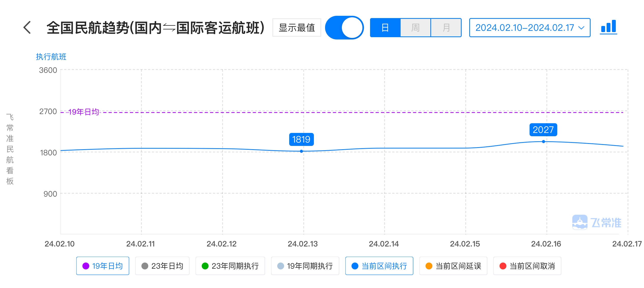Click the 24.02.15 x-axis date label
The height and width of the screenshot is (288, 644).
[465, 244]
